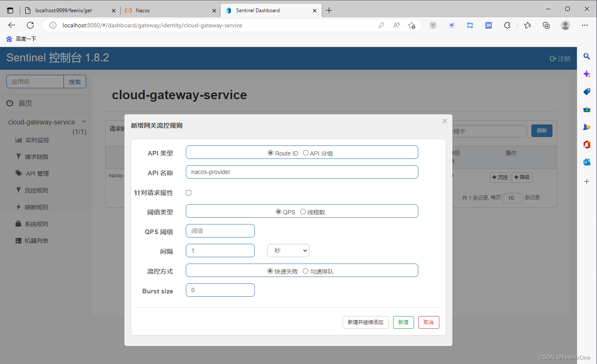The width and height of the screenshot is (597, 364).
Task: Select the 线程数 radio button
Action: tap(303, 212)
